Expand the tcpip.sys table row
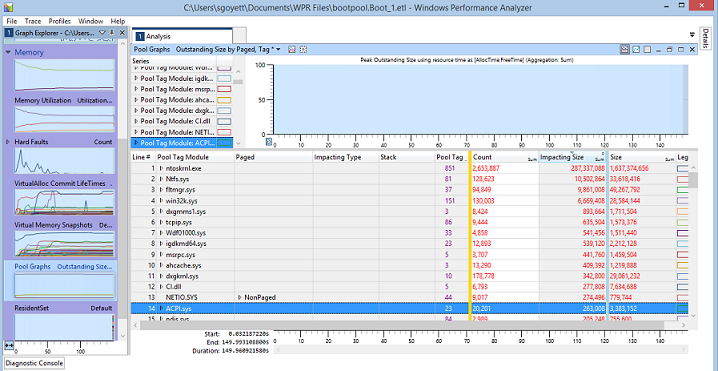This screenshot has height=371, width=718. tap(162, 222)
